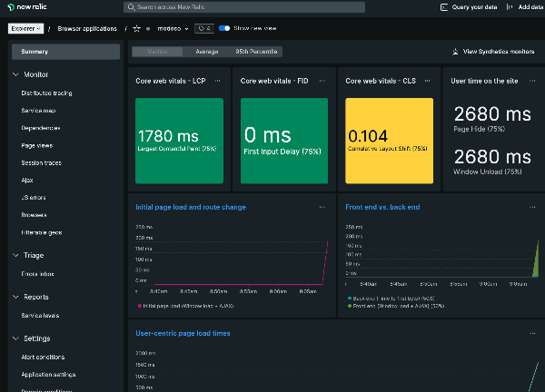Click the Add data icon

(510, 7)
